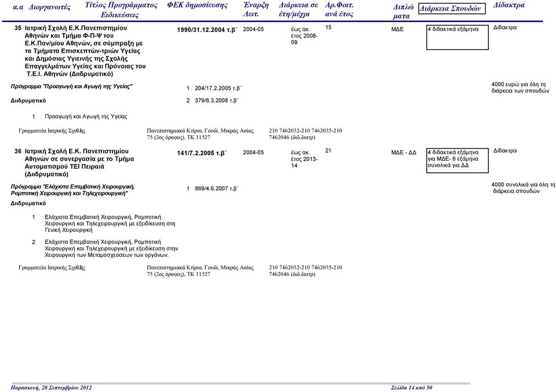556x392 pixels.
Task: Click diploma type 'ΜΔΕ - ΔΔ'
Action: (x=404, y=153)
